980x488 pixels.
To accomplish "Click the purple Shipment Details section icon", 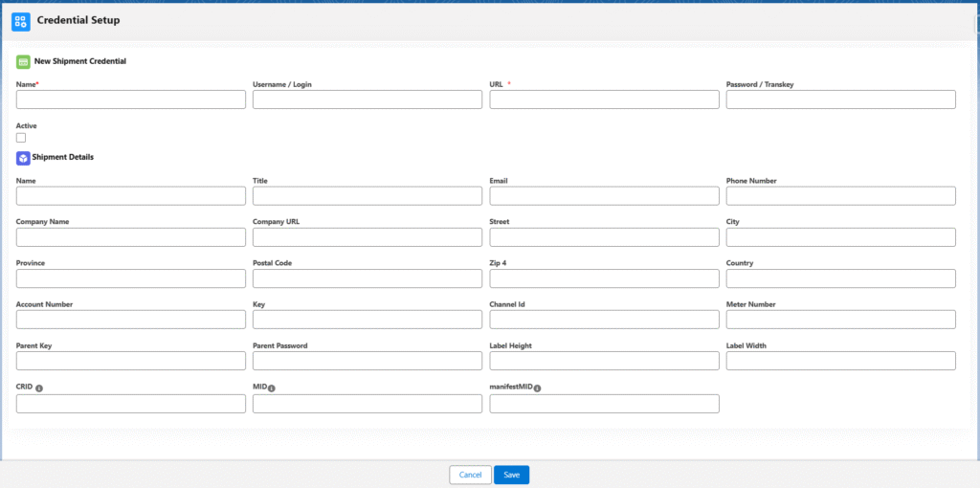I will [23, 157].
